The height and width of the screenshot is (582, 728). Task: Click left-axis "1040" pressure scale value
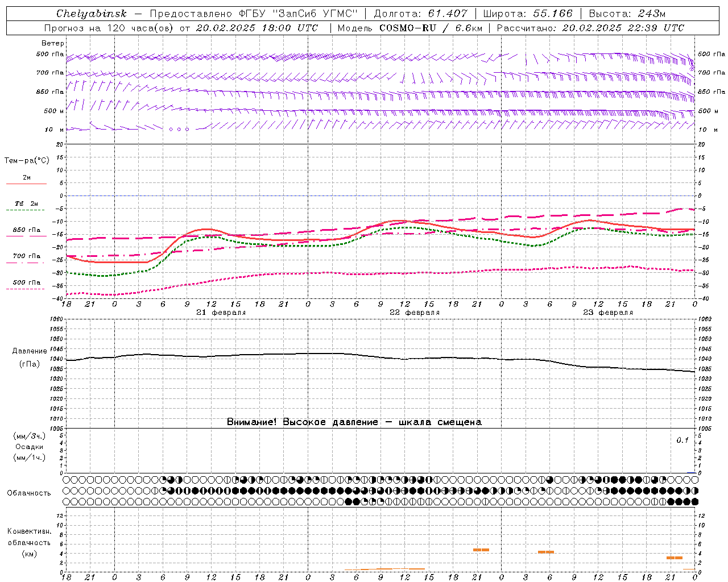[x=58, y=359]
